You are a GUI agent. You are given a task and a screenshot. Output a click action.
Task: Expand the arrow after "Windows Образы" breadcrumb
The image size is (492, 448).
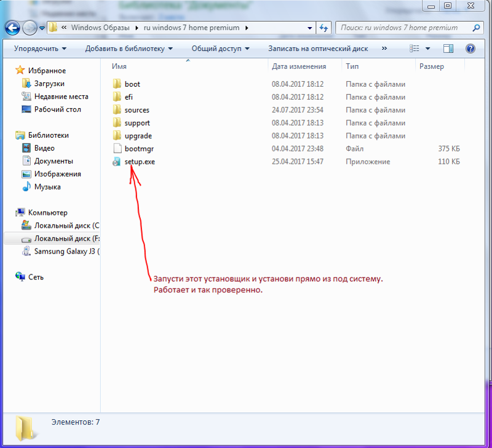[137, 28]
